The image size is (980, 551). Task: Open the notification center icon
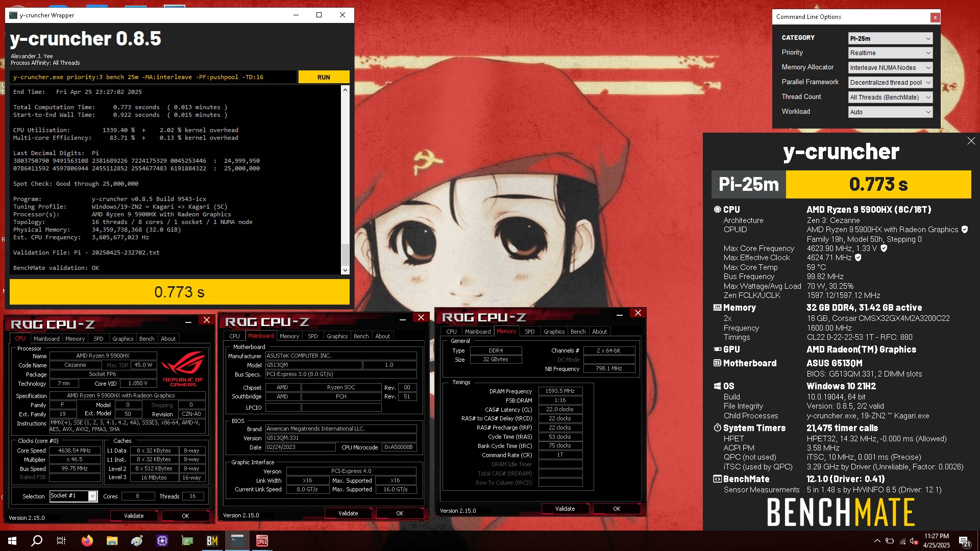click(x=965, y=541)
